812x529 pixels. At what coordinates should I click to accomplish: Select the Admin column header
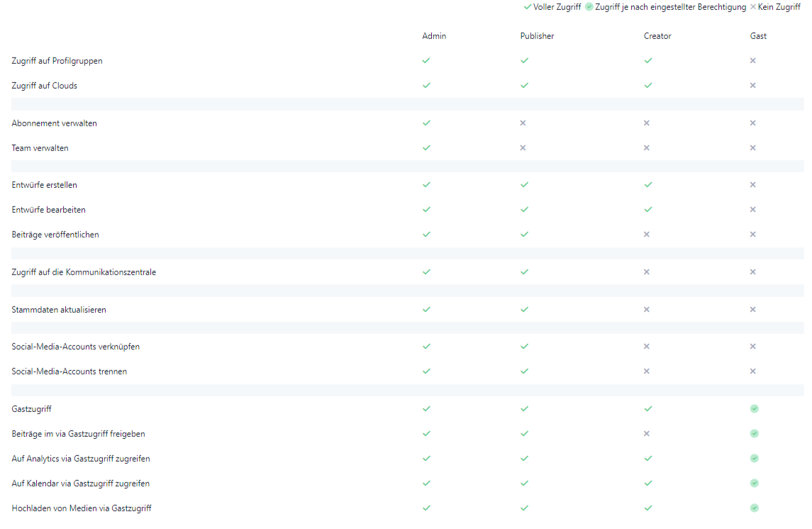(434, 36)
